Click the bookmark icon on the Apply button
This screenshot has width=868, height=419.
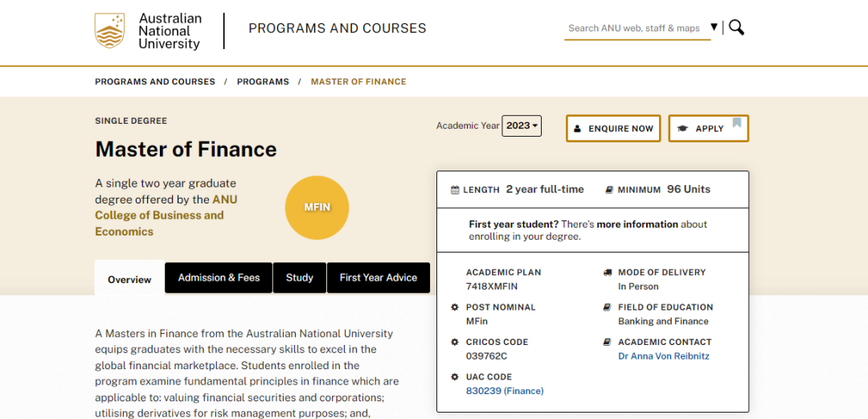coord(737,122)
